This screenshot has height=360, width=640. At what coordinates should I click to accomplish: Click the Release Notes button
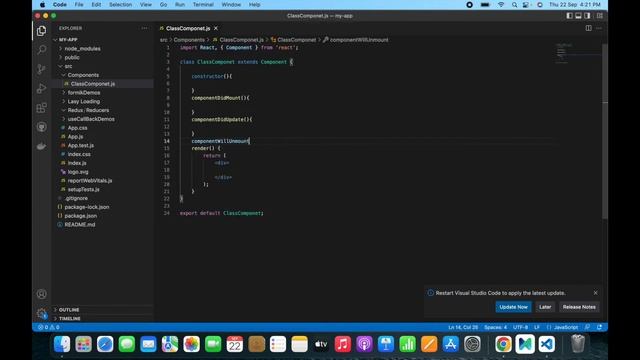point(579,307)
